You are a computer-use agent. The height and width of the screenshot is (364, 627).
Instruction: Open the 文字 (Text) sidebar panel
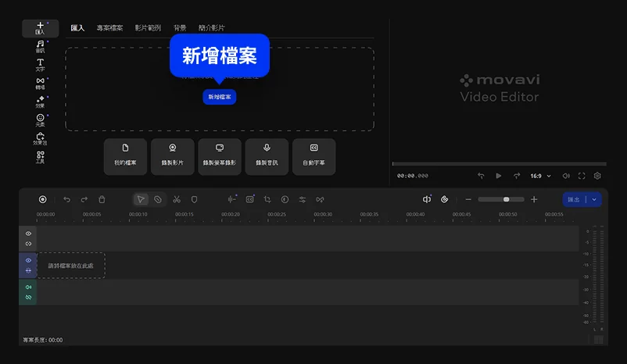(x=40, y=64)
